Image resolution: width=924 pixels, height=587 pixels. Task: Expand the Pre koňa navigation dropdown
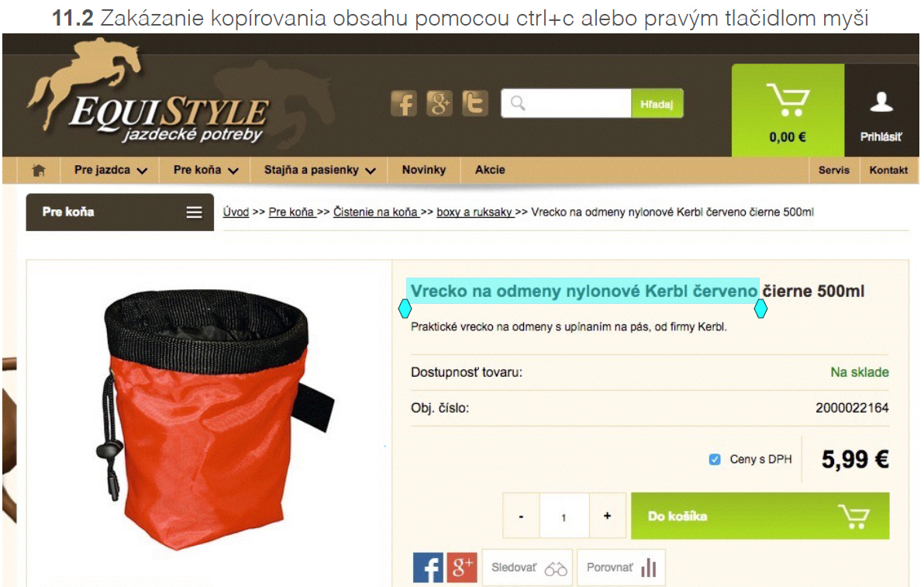tap(205, 171)
